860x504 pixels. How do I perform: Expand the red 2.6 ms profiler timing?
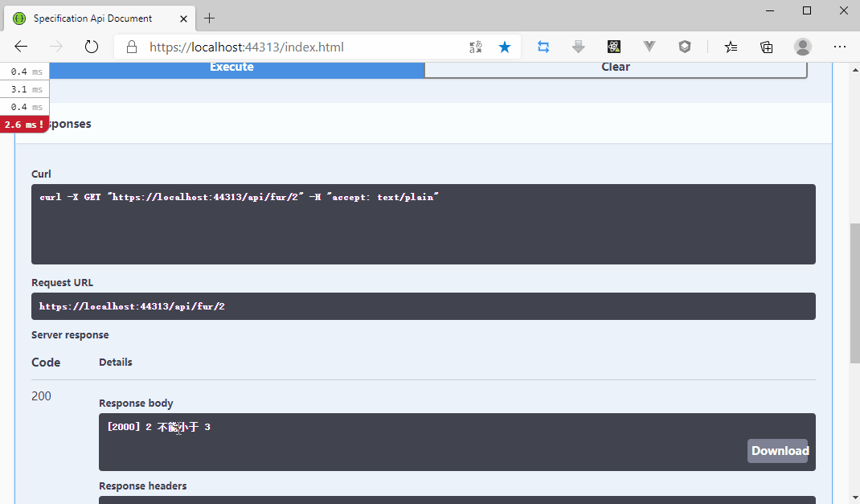coord(24,125)
